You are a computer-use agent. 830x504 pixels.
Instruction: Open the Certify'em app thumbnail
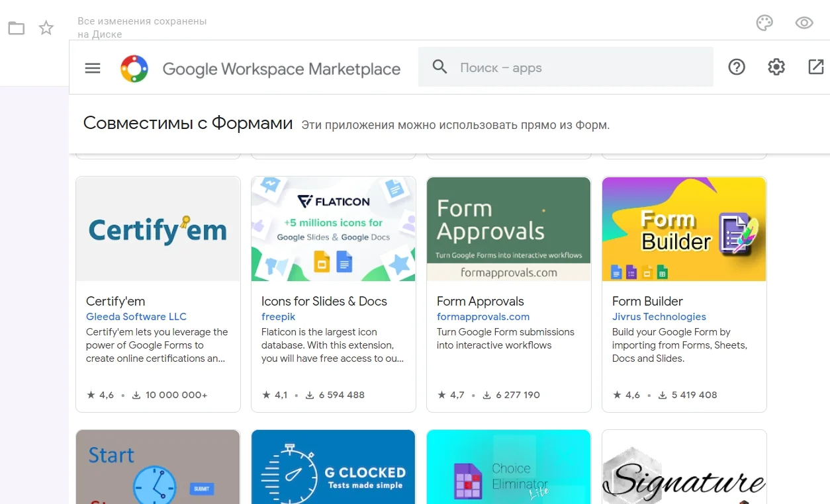(x=158, y=229)
